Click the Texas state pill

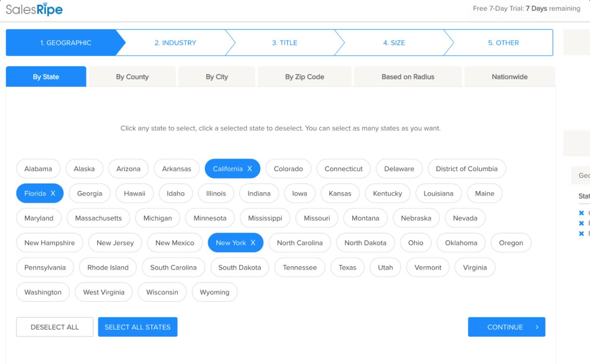pos(347,268)
